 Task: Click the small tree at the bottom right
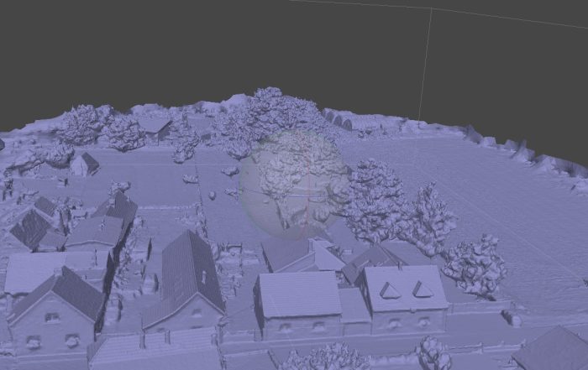point(433,353)
